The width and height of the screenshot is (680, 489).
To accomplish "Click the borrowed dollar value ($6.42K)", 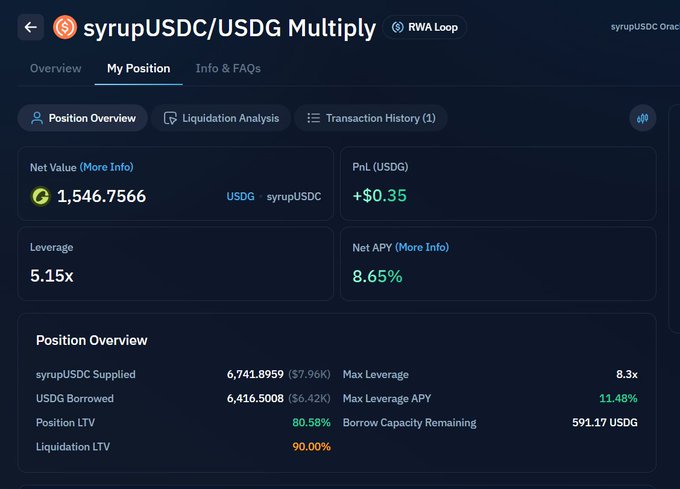I will (309, 398).
